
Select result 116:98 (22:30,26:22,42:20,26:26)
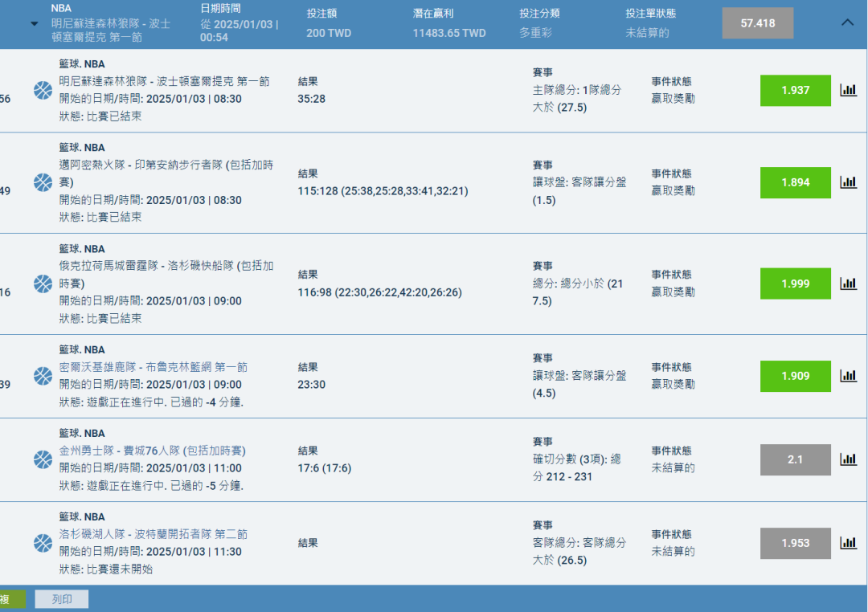[x=379, y=292]
